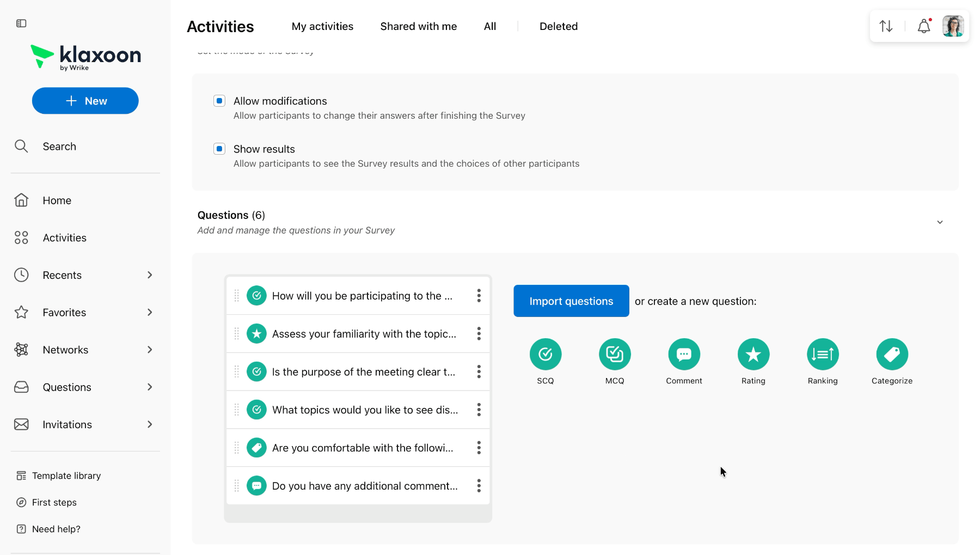
Task: Click drag handle of 'Assess your familiarity' question
Action: [237, 334]
